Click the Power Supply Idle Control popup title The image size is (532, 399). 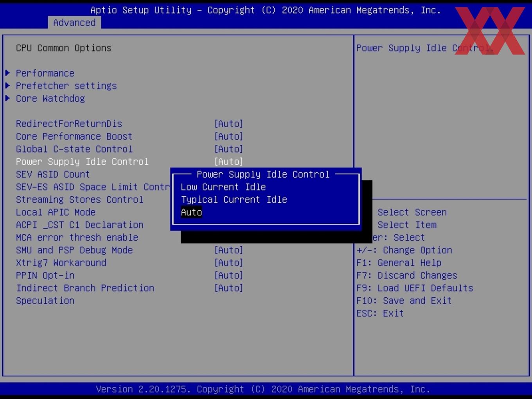pos(263,174)
